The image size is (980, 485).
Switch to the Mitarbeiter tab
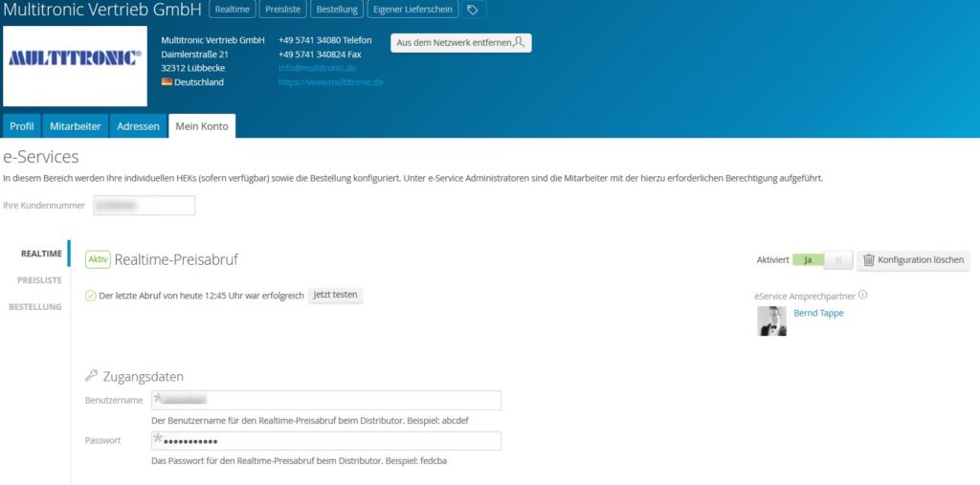click(x=76, y=126)
